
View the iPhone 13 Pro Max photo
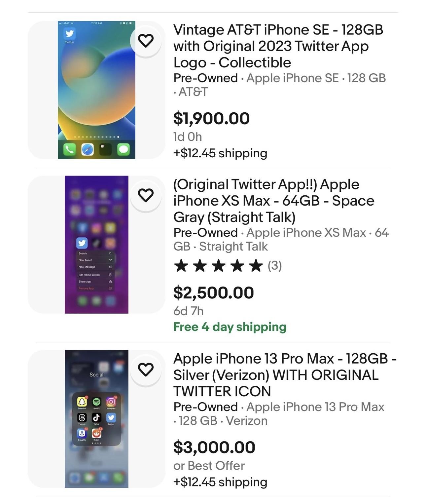coord(96,419)
